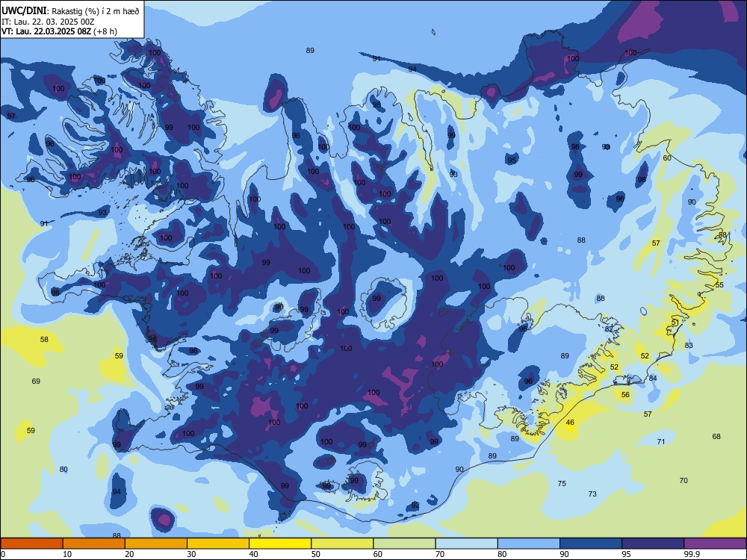Click the humidity value '75' on the map
The width and height of the screenshot is (747, 560).
coord(562,483)
